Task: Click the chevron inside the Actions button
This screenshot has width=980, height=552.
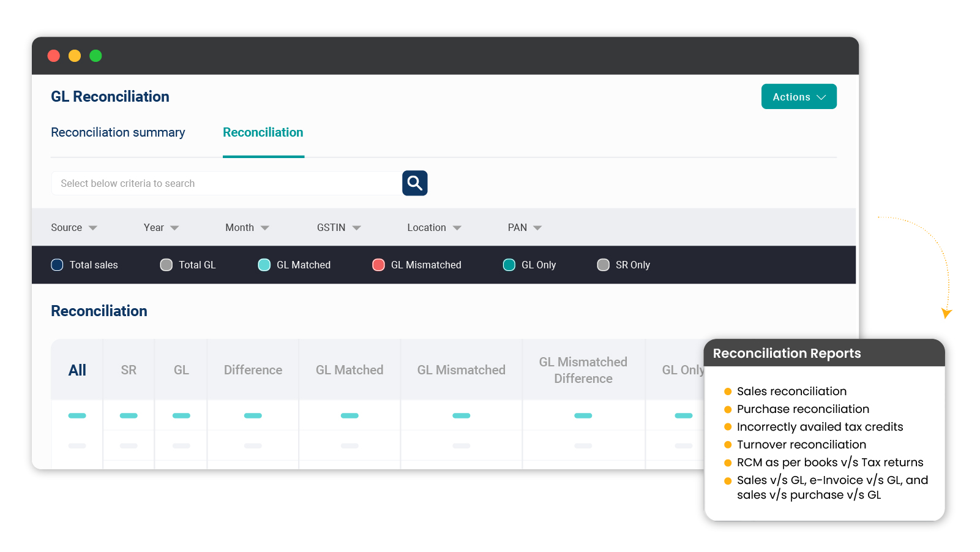Action: point(821,97)
